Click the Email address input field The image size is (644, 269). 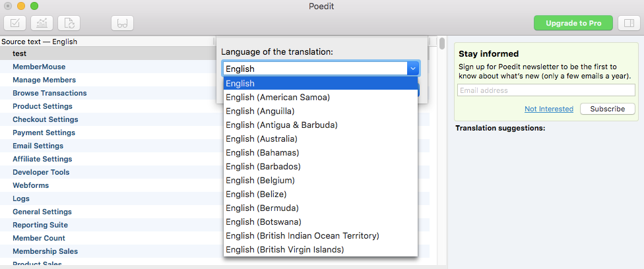tap(546, 90)
